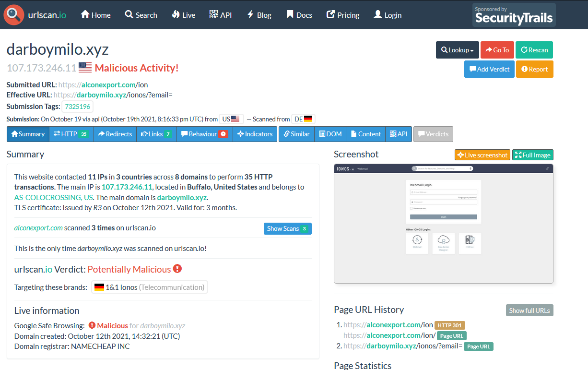Click Login in the navbar
The height and width of the screenshot is (370, 588).
tap(388, 15)
